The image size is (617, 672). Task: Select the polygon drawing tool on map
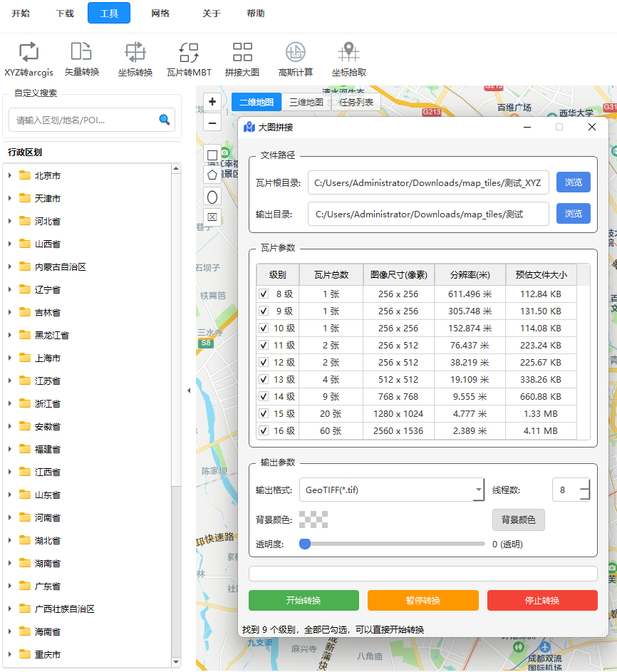click(x=212, y=175)
